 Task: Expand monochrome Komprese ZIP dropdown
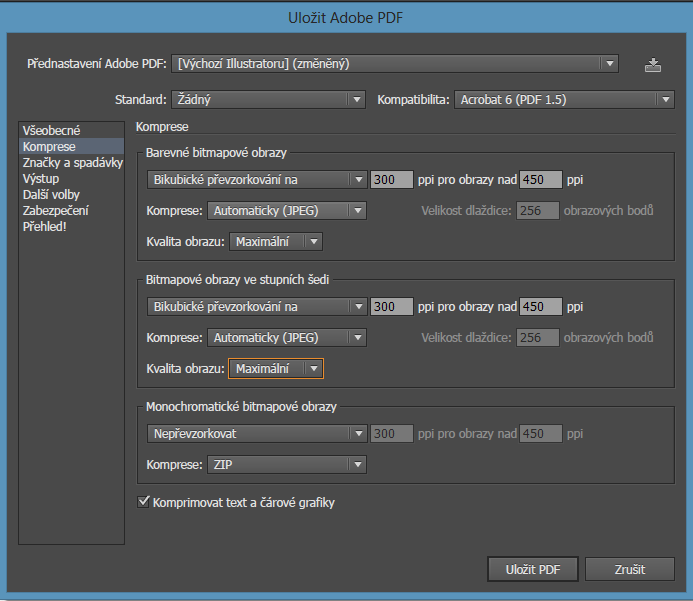pyautogui.click(x=286, y=465)
